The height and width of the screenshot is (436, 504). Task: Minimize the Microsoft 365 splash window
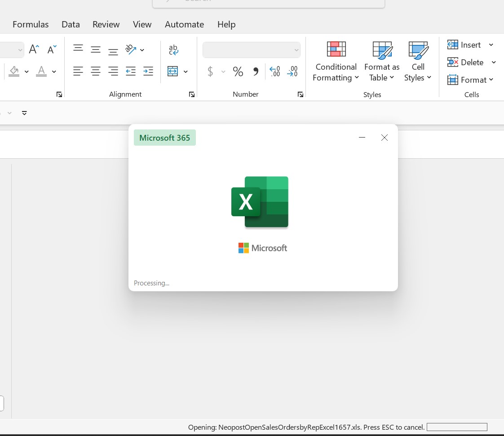pyautogui.click(x=362, y=137)
